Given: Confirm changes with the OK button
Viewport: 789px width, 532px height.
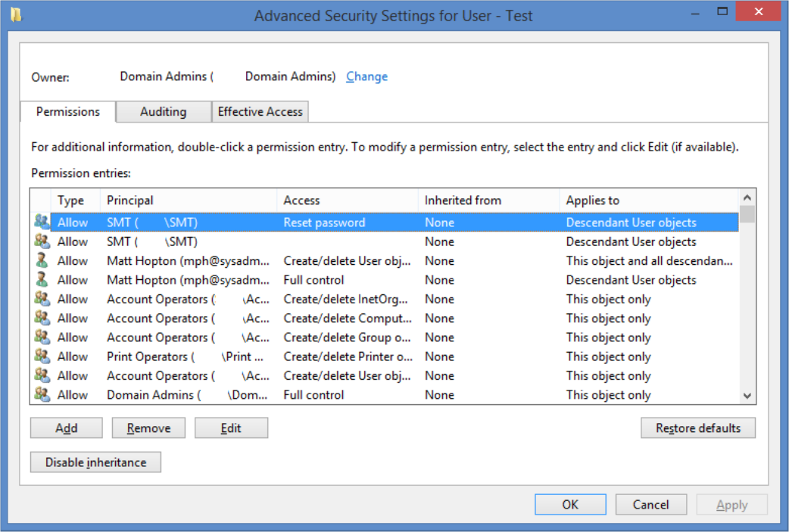Looking at the screenshot, I should [x=570, y=504].
